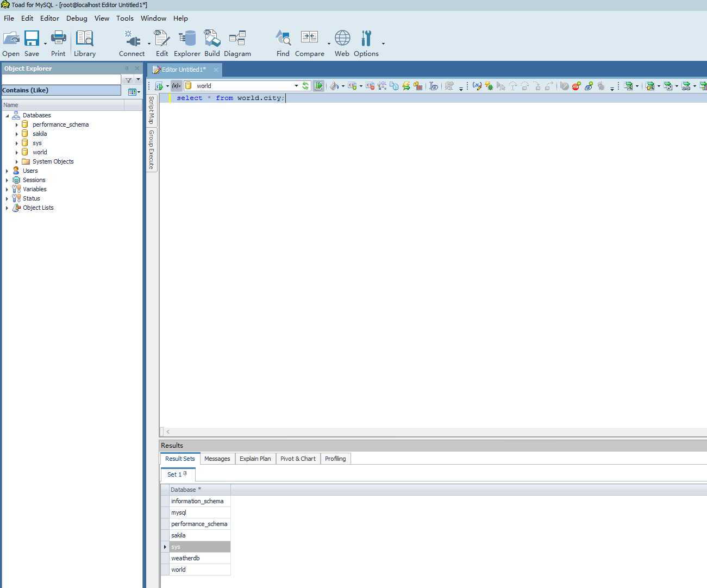Click the Object Explorer filter text field
The image size is (707, 588).
(61, 80)
